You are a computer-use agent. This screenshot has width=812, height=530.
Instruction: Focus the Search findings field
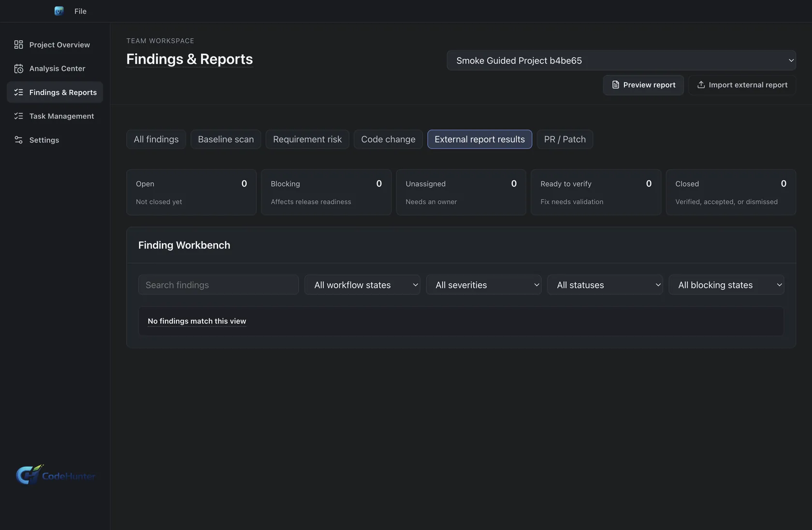coord(218,285)
